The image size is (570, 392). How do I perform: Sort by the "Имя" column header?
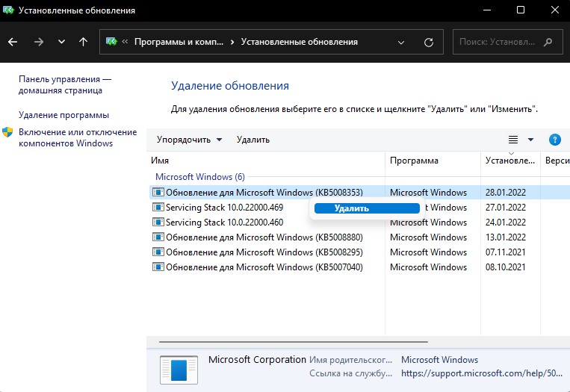point(266,161)
